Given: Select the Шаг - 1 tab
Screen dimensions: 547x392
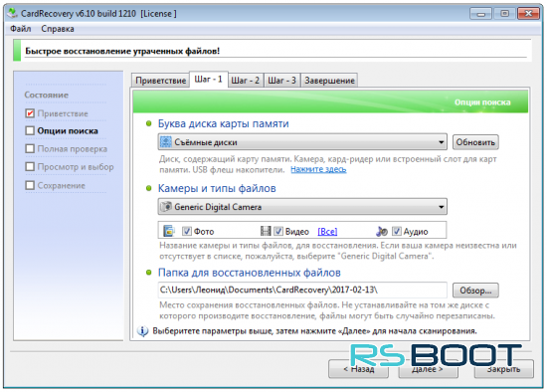Looking at the screenshot, I should click(208, 80).
